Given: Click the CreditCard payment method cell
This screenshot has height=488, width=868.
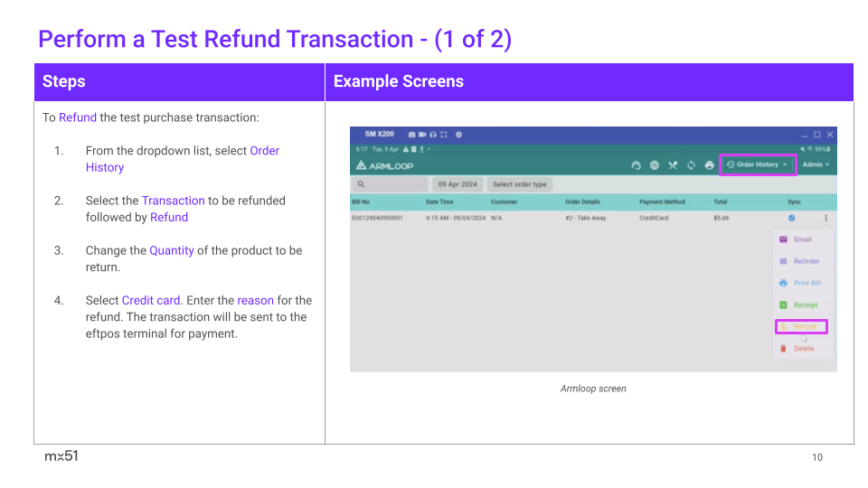Looking at the screenshot, I should (654, 218).
